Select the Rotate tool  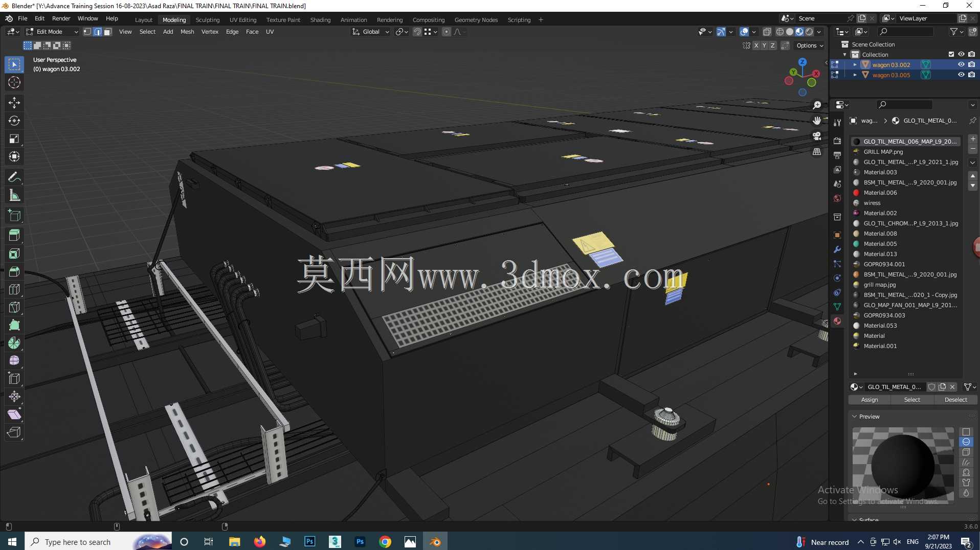click(x=14, y=121)
